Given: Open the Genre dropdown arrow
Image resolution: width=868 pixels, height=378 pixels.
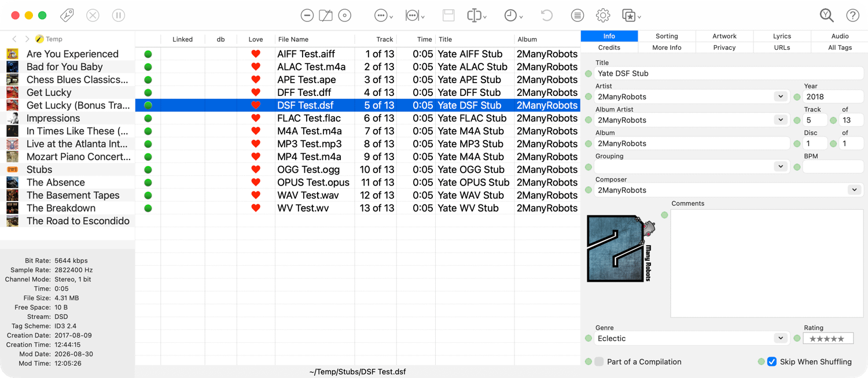Looking at the screenshot, I should [781, 339].
